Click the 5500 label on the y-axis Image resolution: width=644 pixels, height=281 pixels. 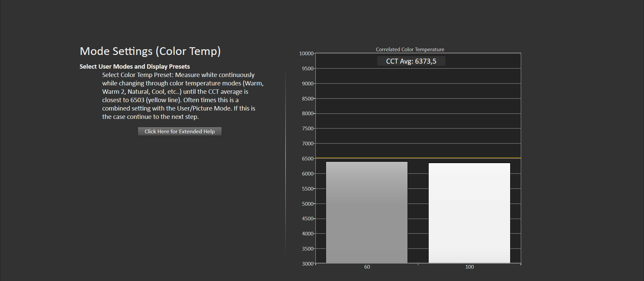coord(307,189)
